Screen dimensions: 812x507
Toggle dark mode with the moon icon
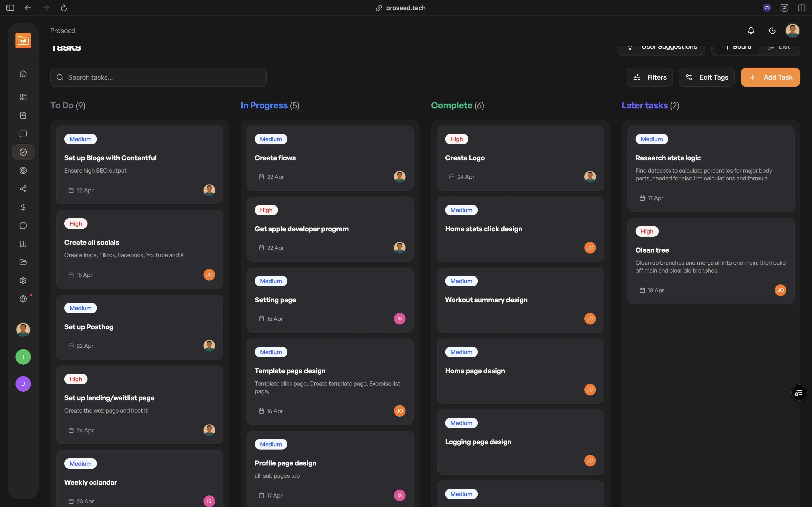(x=772, y=30)
